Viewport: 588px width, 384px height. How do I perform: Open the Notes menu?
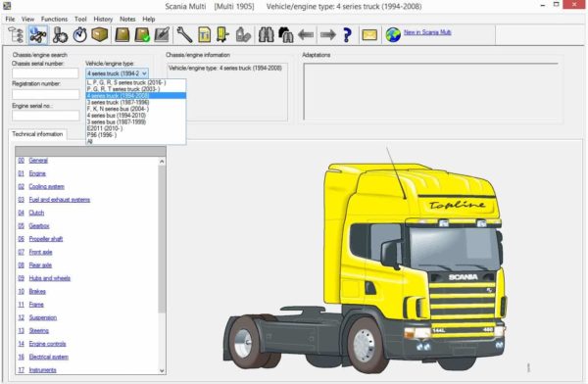click(x=127, y=20)
